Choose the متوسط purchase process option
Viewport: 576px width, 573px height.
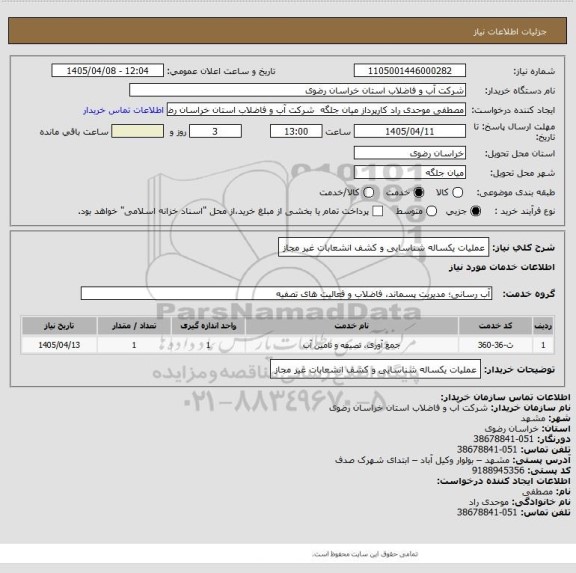click(x=431, y=211)
